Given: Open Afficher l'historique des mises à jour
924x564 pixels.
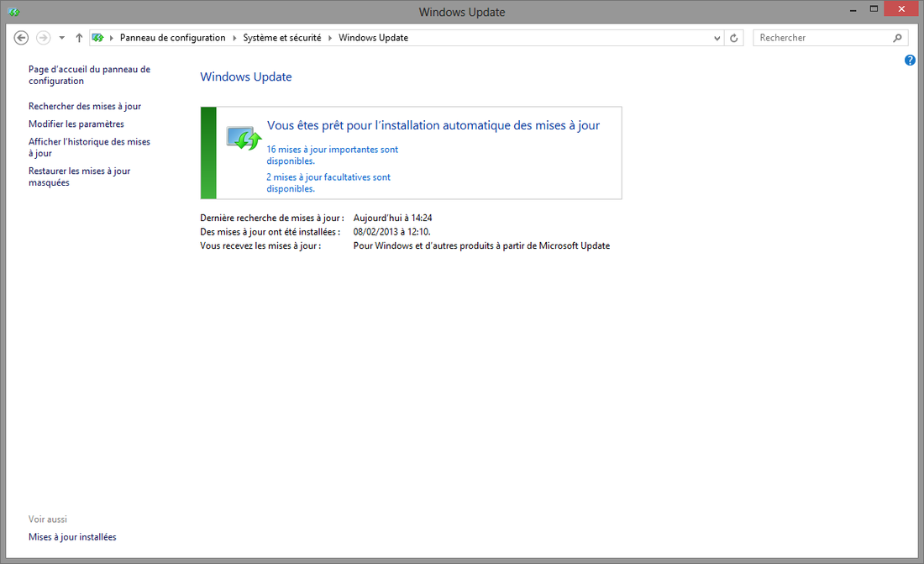Looking at the screenshot, I should coord(90,147).
